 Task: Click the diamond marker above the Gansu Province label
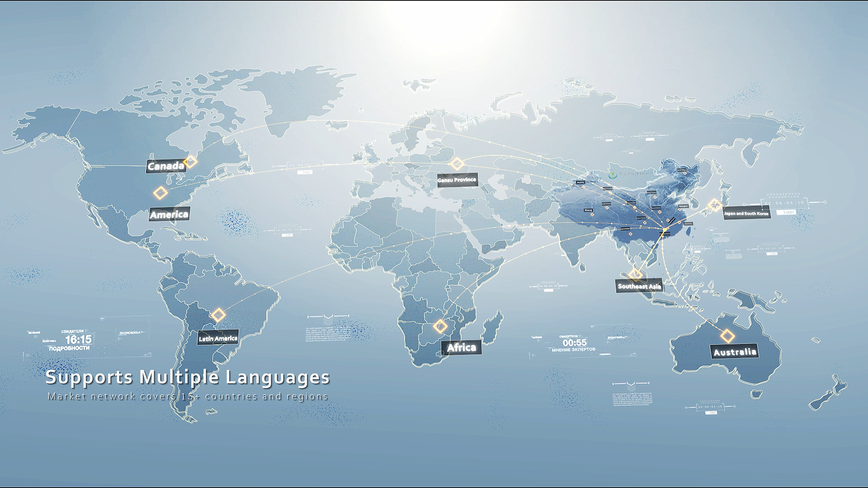457,164
